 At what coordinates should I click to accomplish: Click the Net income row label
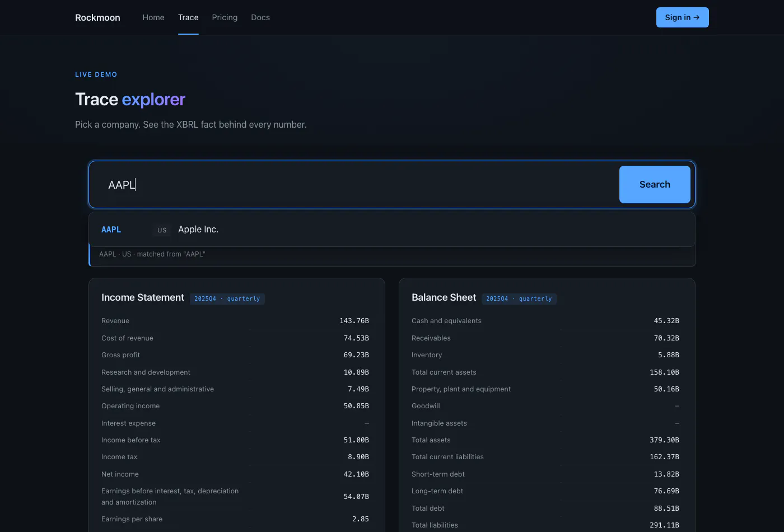pos(120,474)
